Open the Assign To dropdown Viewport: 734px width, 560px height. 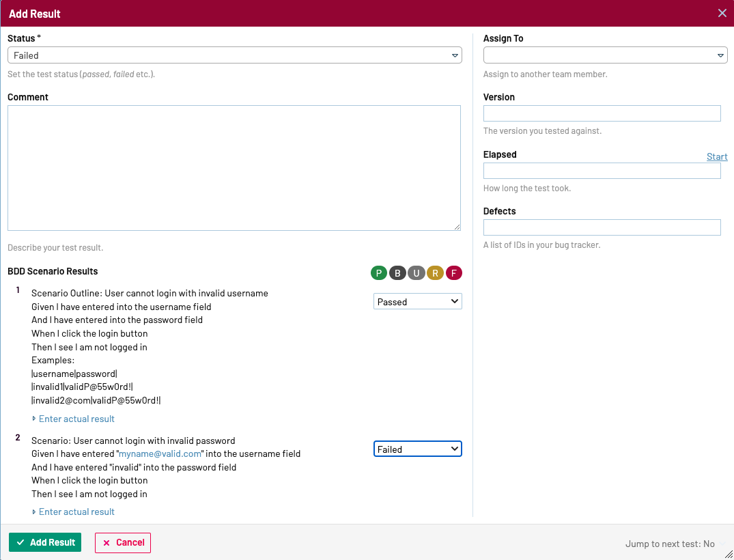[605, 55]
